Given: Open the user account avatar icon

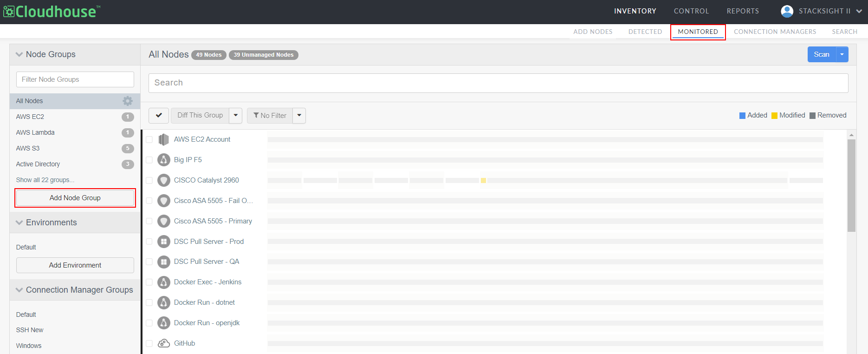Looking at the screenshot, I should [787, 11].
